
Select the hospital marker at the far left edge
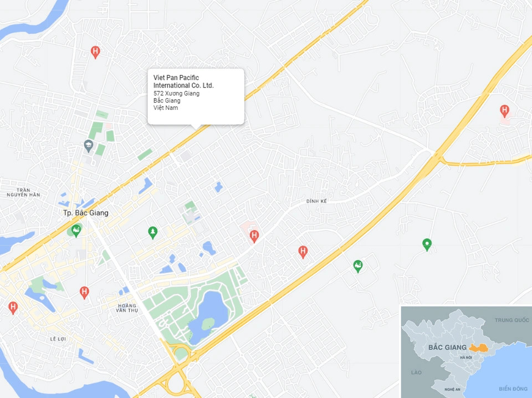coord(13,307)
